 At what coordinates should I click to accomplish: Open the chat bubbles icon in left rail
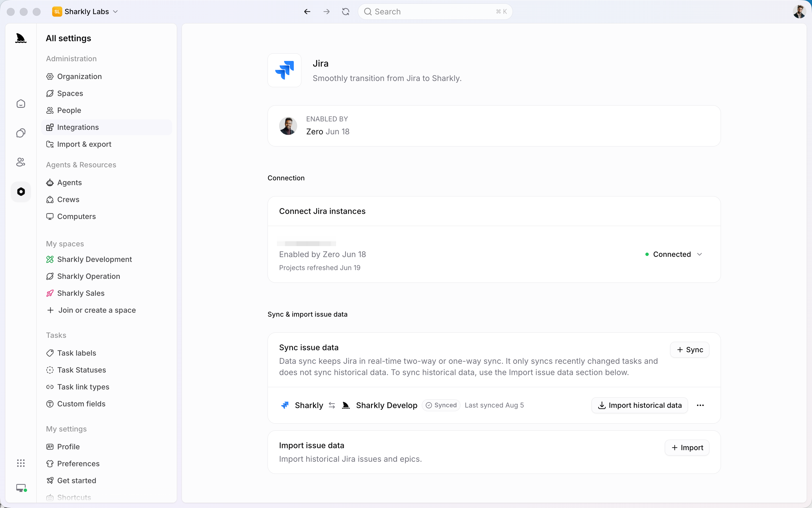[x=21, y=133]
